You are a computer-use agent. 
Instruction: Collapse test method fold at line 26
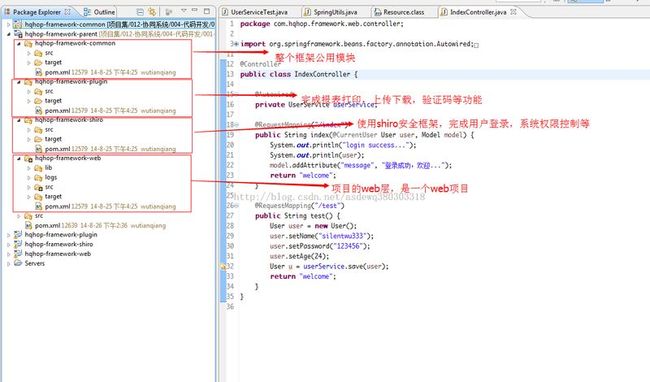pyautogui.click(x=236, y=206)
